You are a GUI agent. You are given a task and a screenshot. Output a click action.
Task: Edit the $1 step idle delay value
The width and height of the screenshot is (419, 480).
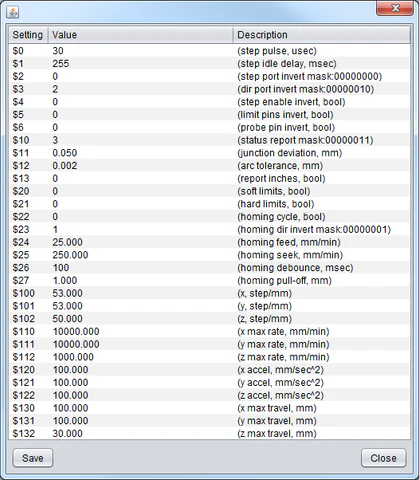point(141,63)
